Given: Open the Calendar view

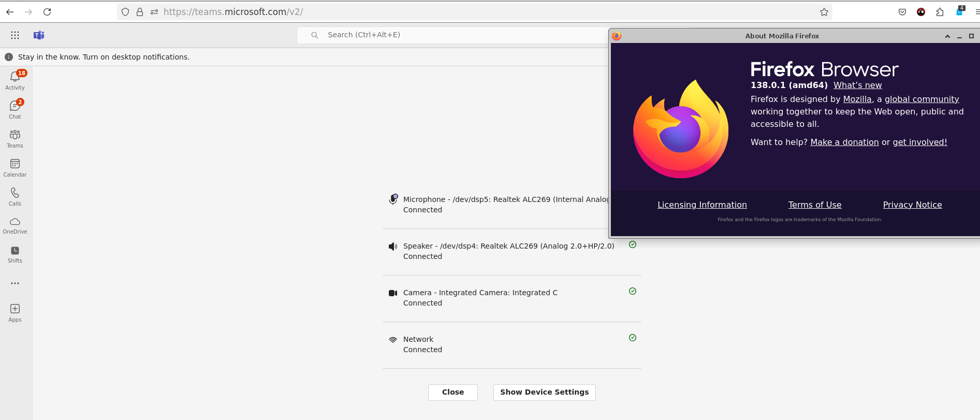Looking at the screenshot, I should point(15,167).
